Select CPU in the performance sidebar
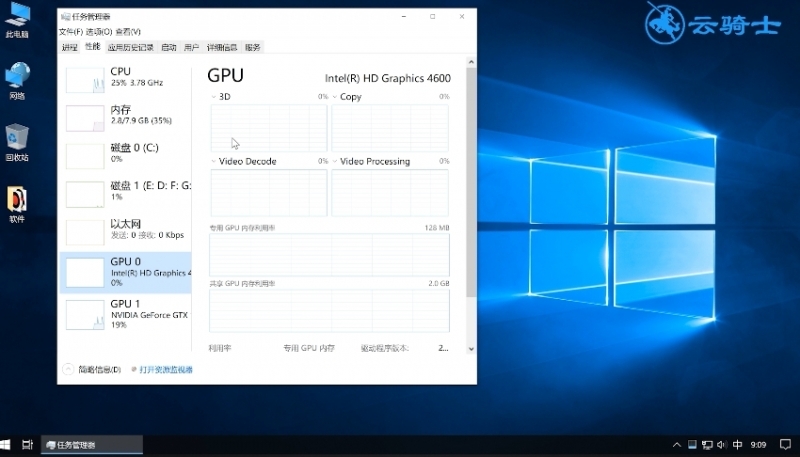 point(126,80)
